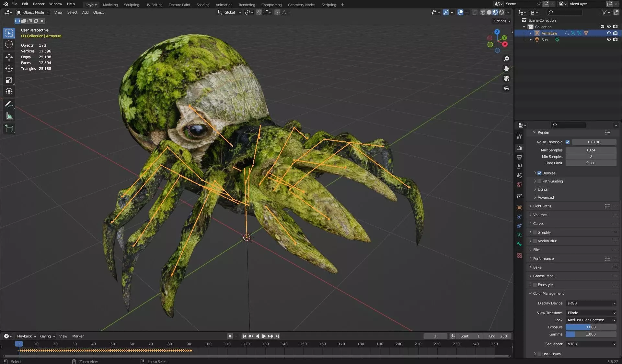
Task: Enable the Freestyle checkbox
Action: click(x=535, y=285)
